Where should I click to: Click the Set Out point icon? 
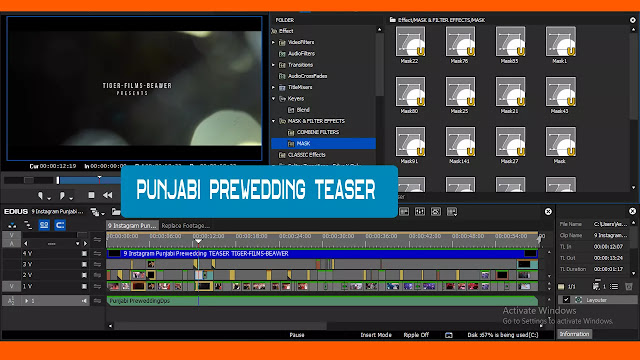[62, 196]
